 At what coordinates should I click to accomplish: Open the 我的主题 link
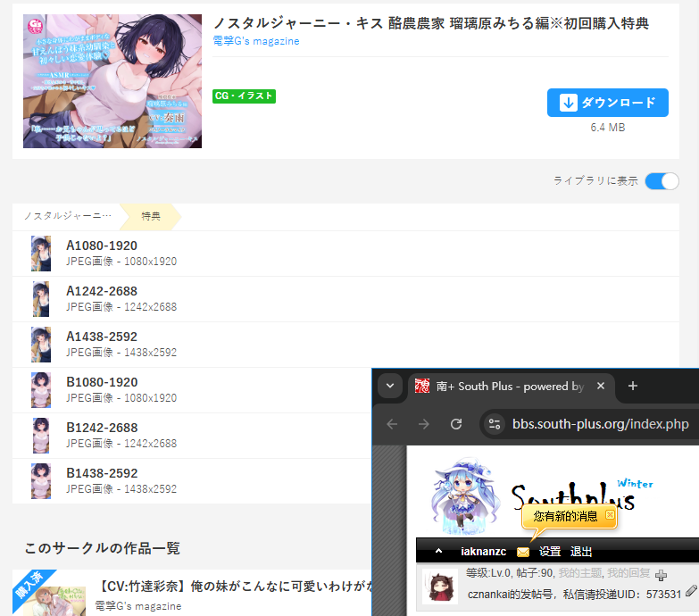click(x=579, y=573)
